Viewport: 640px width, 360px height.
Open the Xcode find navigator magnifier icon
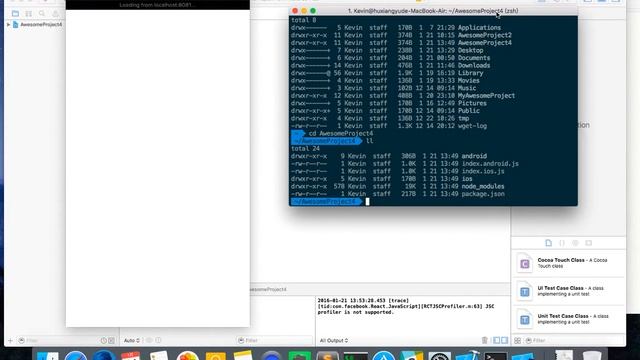pos(42,13)
